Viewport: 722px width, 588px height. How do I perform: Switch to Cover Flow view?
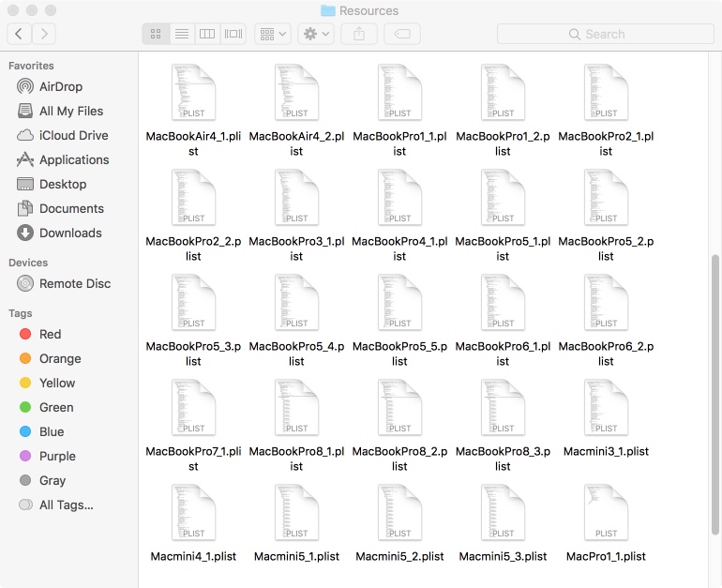[x=233, y=34]
